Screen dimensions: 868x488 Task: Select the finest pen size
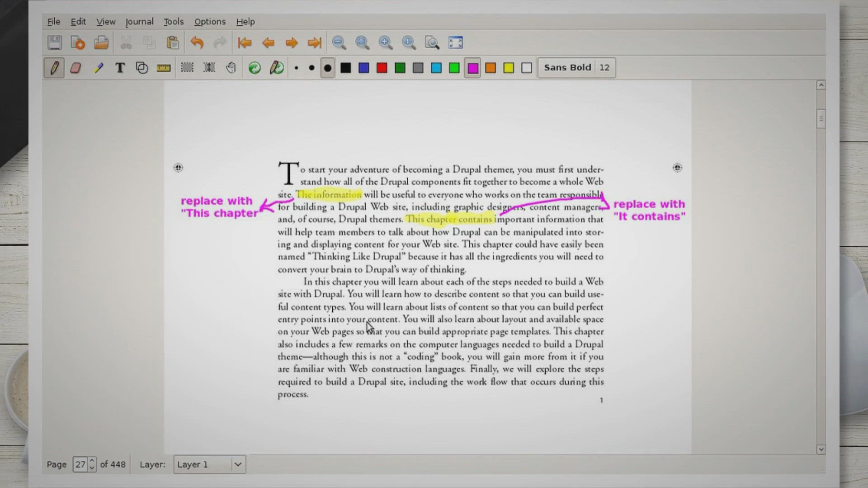point(297,67)
